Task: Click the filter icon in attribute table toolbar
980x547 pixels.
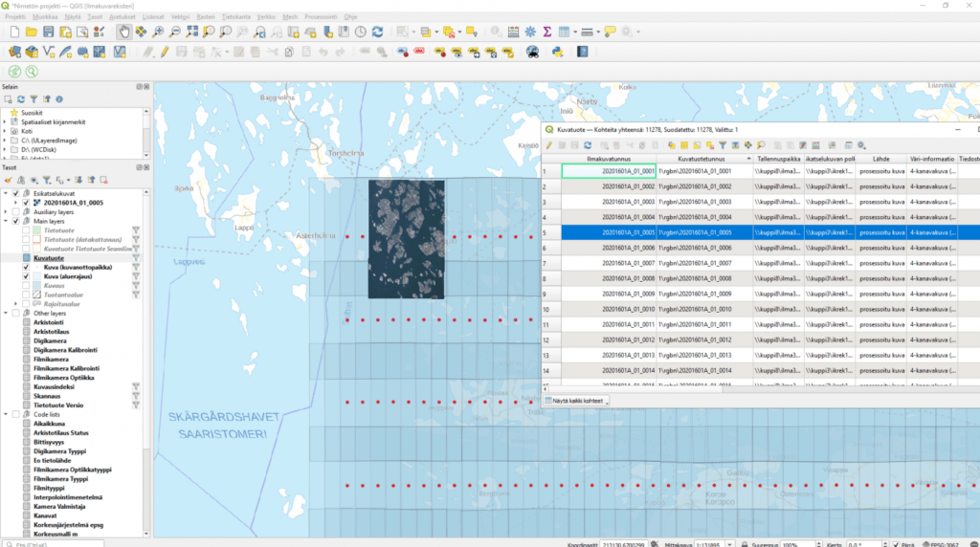Action: coord(723,144)
